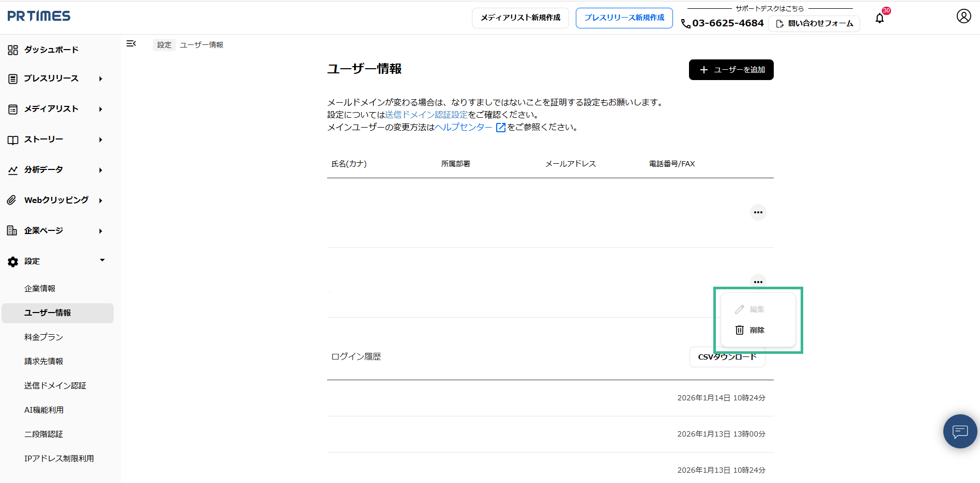Collapse the 設定 sidebar section
Viewport: 980px width, 483px height.
coord(102,261)
